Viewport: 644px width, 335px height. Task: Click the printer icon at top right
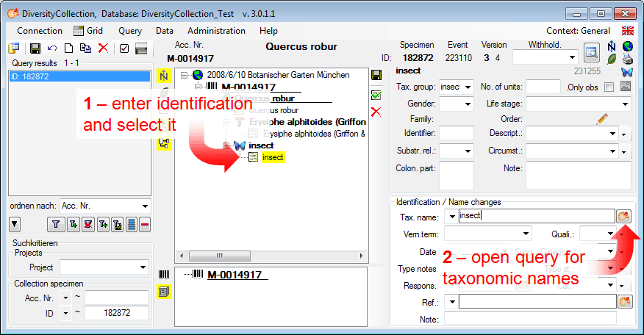click(x=626, y=59)
